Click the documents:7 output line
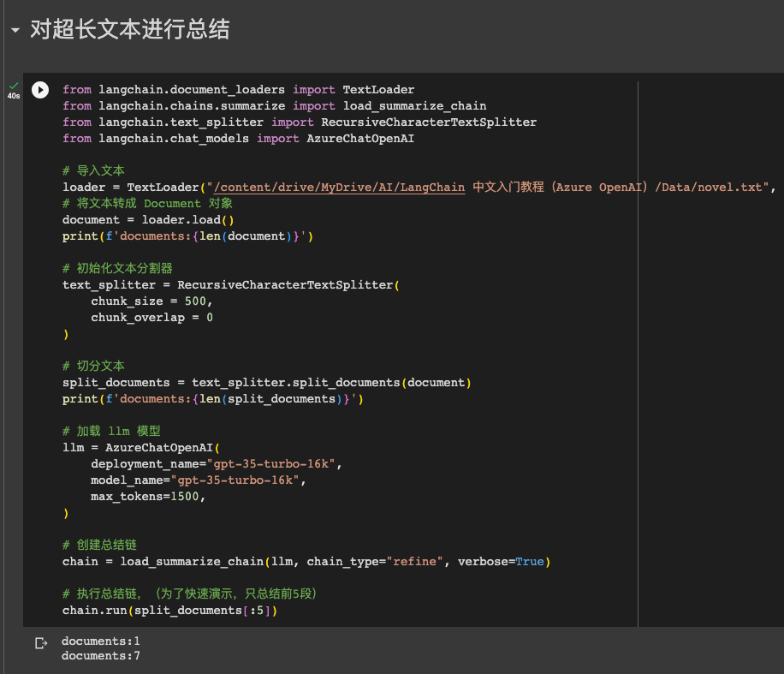 [x=101, y=655]
